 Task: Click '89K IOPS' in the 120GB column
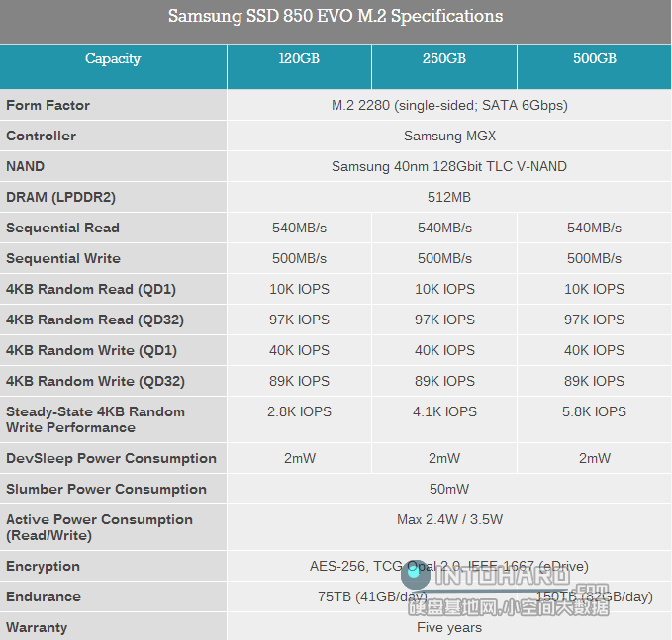(x=299, y=381)
